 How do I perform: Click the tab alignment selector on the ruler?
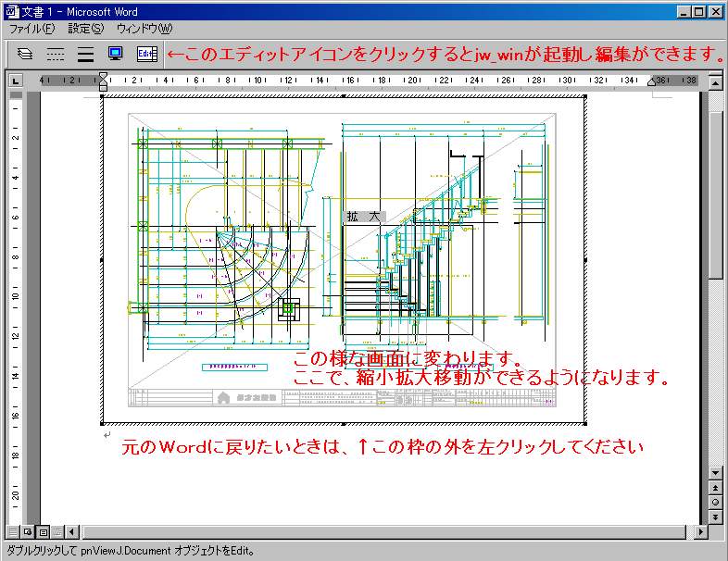tap(16, 81)
